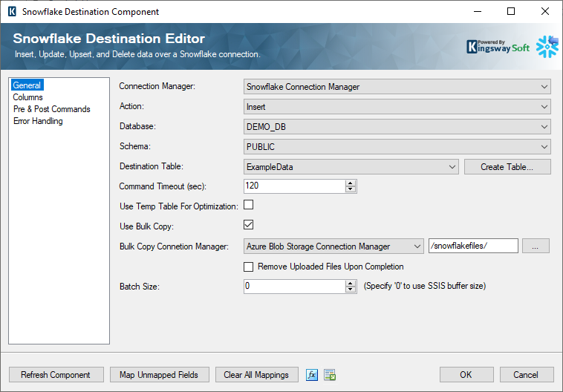
Task: Decrease Command Timeout with down arrow
Action: tap(351, 189)
